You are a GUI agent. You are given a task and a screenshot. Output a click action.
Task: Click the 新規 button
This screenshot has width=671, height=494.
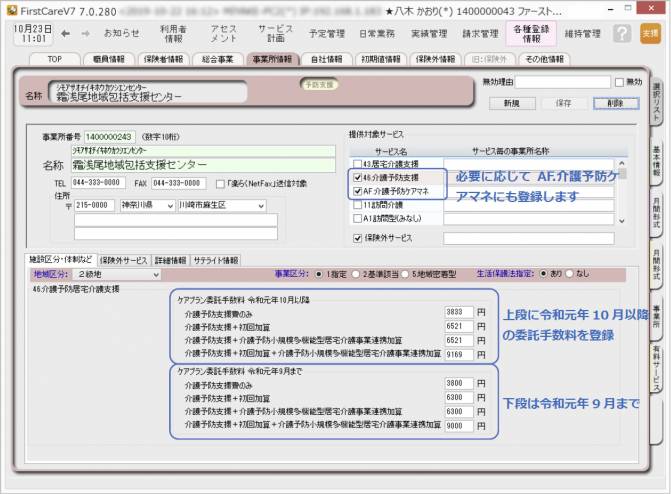click(x=511, y=103)
